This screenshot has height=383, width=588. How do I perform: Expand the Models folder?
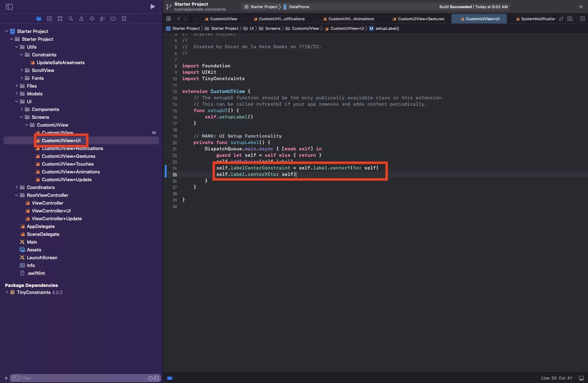[x=16, y=94]
